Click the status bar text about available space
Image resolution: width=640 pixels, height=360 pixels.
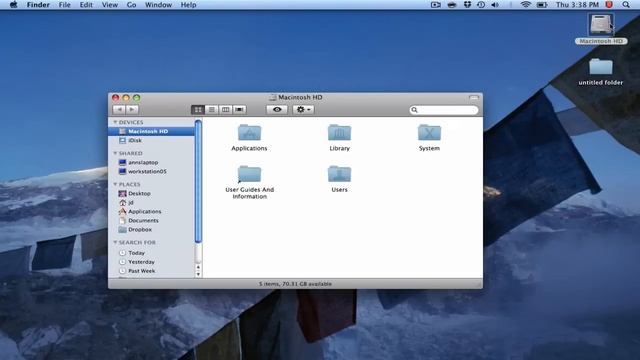[x=295, y=284]
